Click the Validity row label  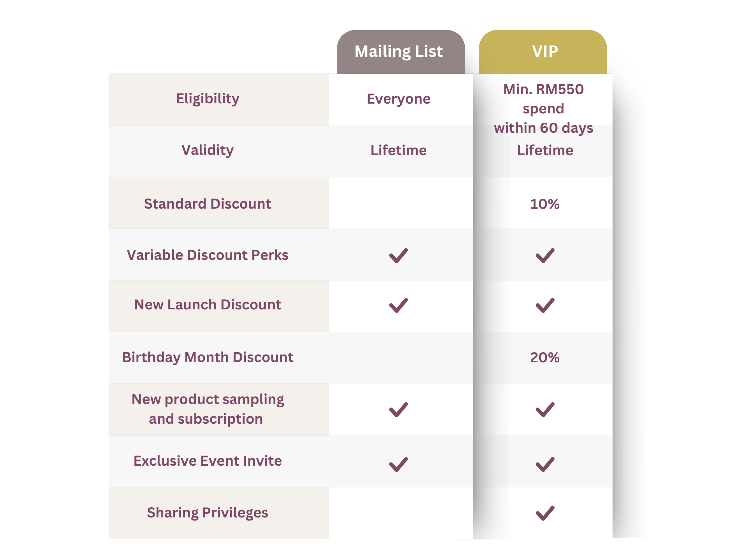(207, 150)
